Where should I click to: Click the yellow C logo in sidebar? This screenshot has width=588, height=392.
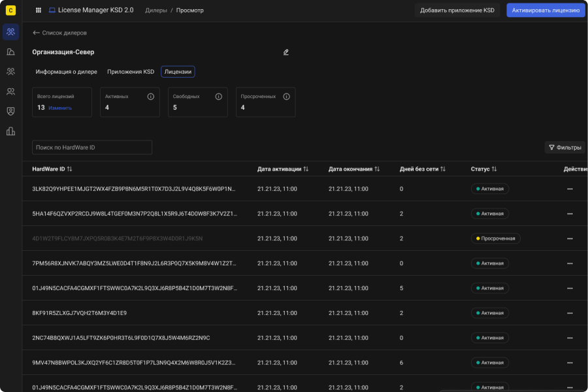click(11, 10)
